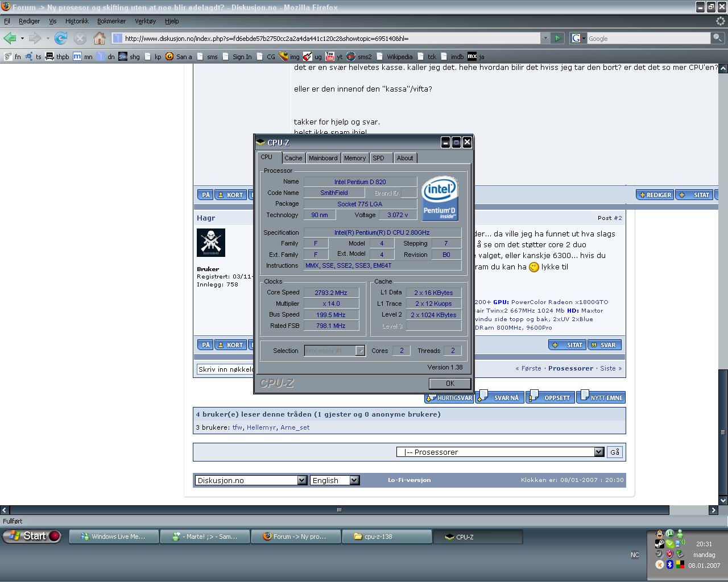Viewport: 728px width, 582px height.
Task: Open the 'San a' bookmark
Action: click(179, 56)
